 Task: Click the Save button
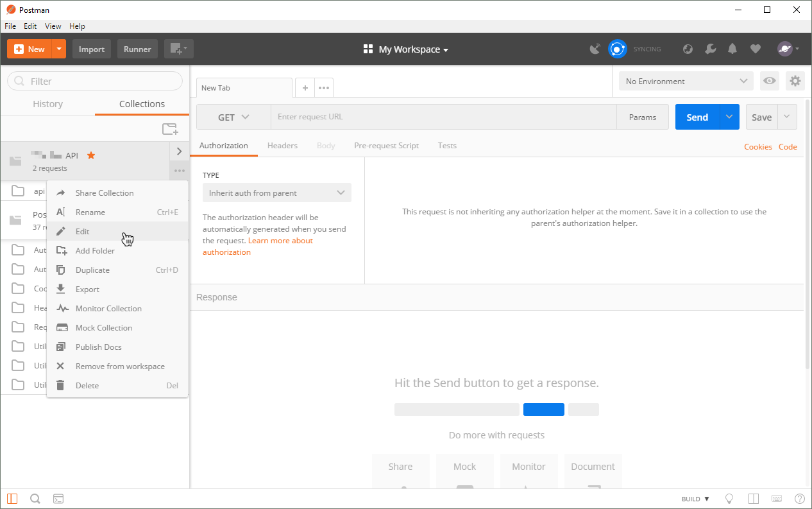pos(761,117)
